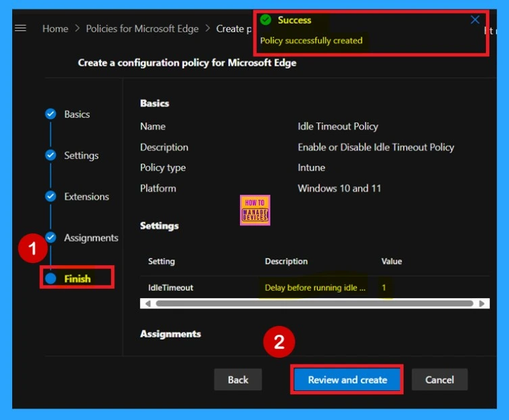Click platform value 'Windows 10 and 11'
This screenshot has height=420, width=509.
click(x=339, y=189)
